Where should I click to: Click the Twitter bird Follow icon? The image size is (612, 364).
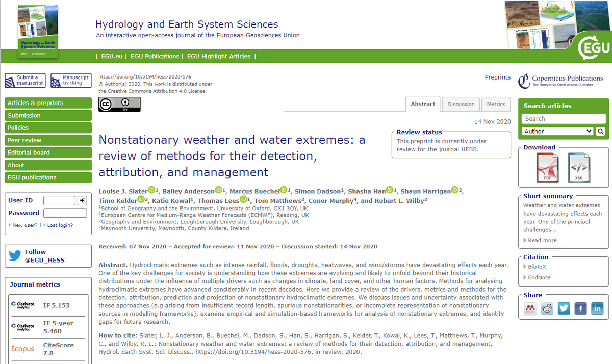(x=15, y=256)
